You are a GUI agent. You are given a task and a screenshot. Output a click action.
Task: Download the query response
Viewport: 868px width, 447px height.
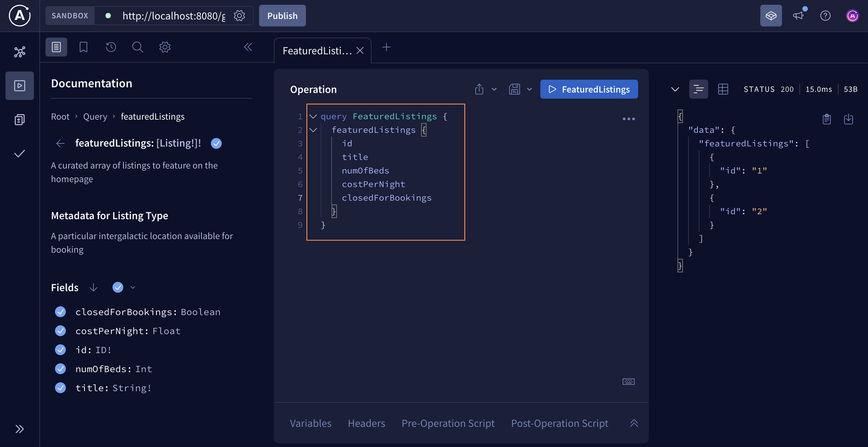849,119
